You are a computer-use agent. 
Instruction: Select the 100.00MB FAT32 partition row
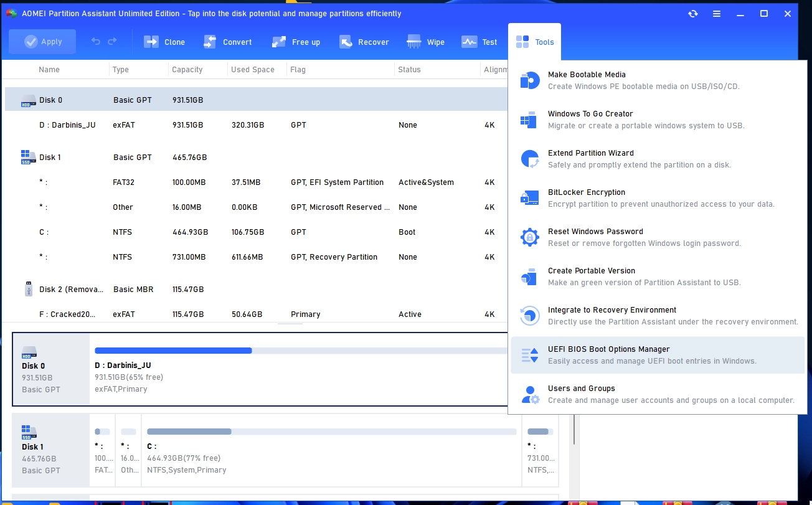257,182
